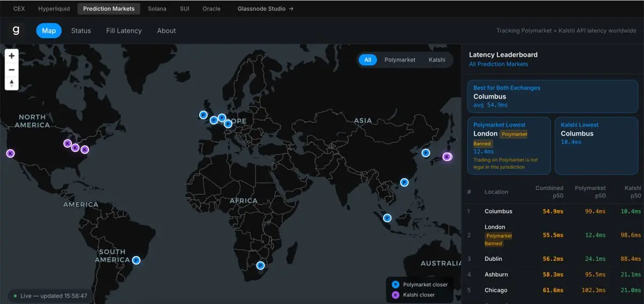Open the Glassnode Studio link
The image size is (644, 304).
pyautogui.click(x=266, y=9)
